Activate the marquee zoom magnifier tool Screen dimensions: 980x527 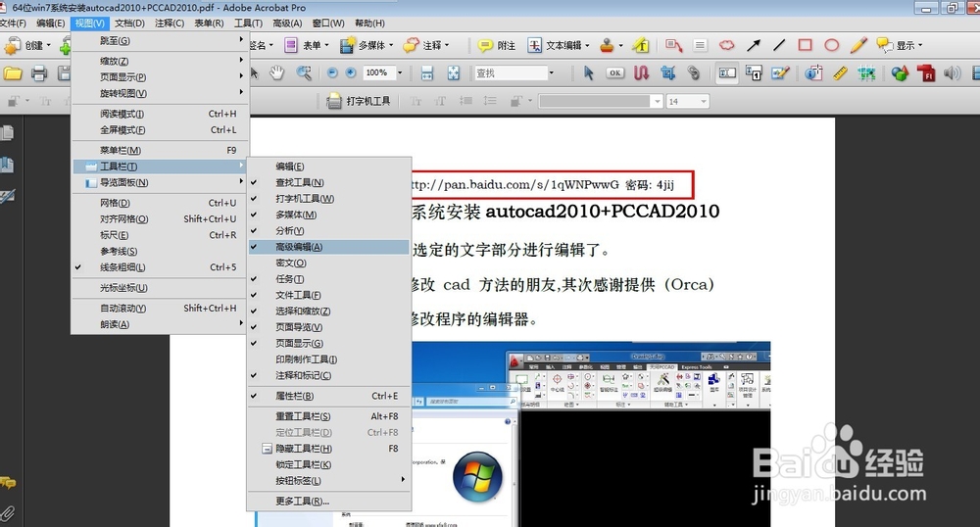click(304, 73)
